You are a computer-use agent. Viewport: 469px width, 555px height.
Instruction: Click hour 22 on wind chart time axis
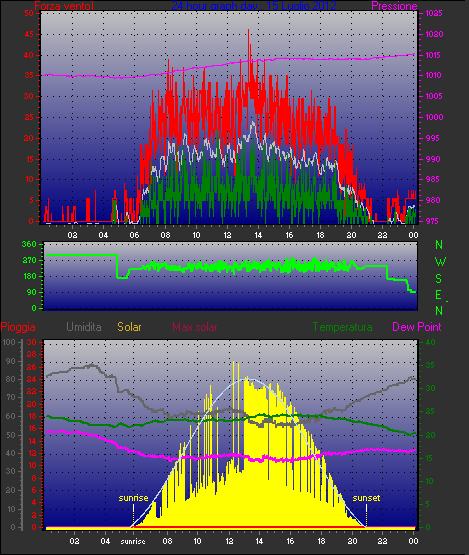[x=382, y=235]
